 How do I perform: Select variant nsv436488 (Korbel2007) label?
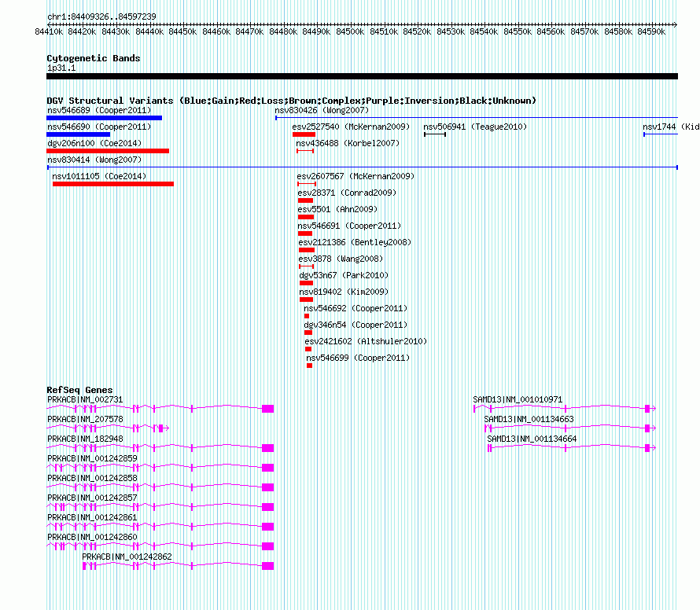click(348, 143)
